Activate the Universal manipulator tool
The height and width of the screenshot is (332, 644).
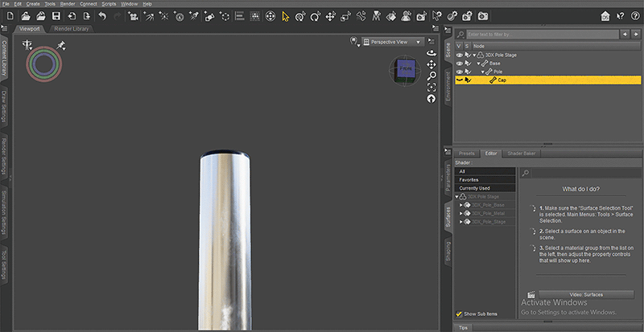(300, 16)
